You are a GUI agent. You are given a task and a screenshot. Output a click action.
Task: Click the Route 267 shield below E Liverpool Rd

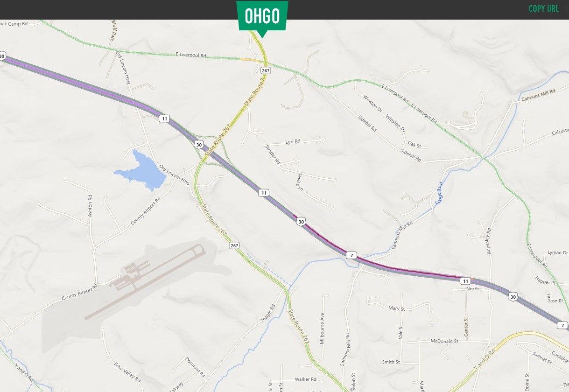[266, 70]
